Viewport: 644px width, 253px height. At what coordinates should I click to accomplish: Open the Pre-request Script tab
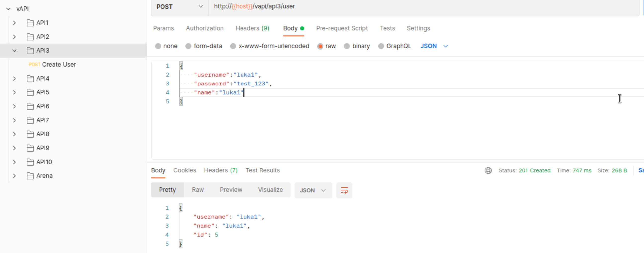point(341,28)
